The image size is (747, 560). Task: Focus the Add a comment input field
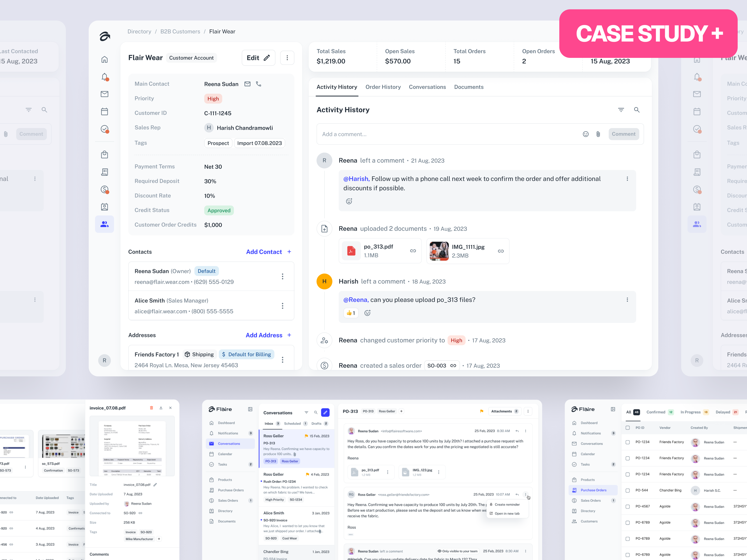pos(449,134)
